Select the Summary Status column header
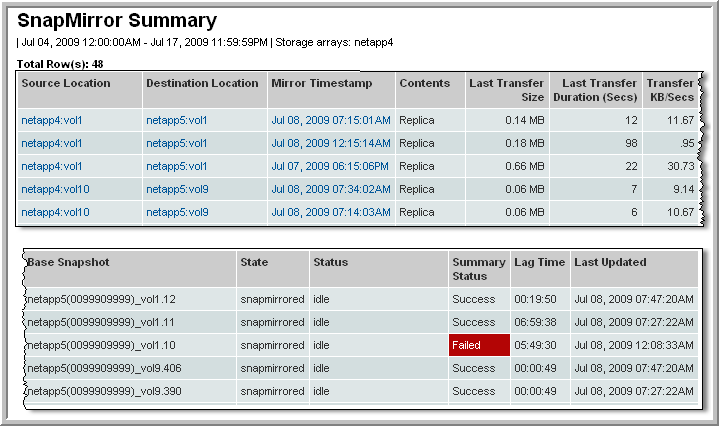Viewport: 719px width, 426px height. [x=470, y=269]
